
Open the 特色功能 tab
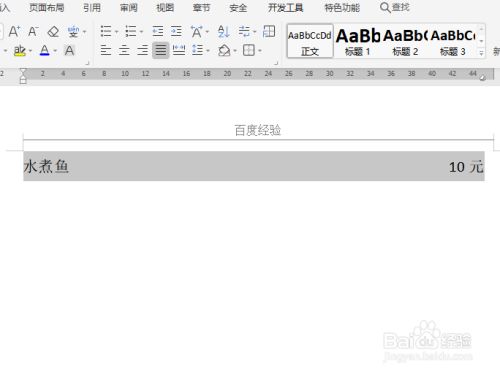[342, 7]
